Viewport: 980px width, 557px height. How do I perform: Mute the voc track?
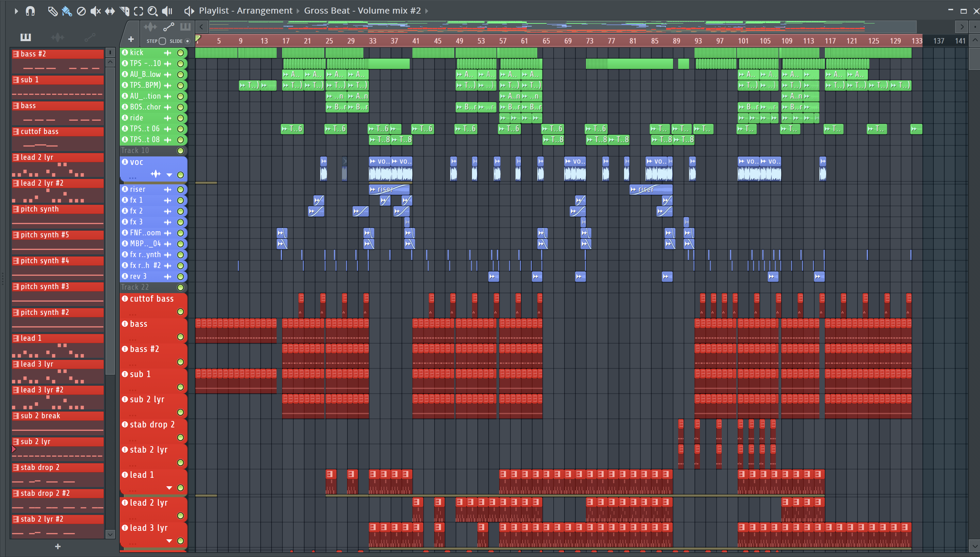180,175
